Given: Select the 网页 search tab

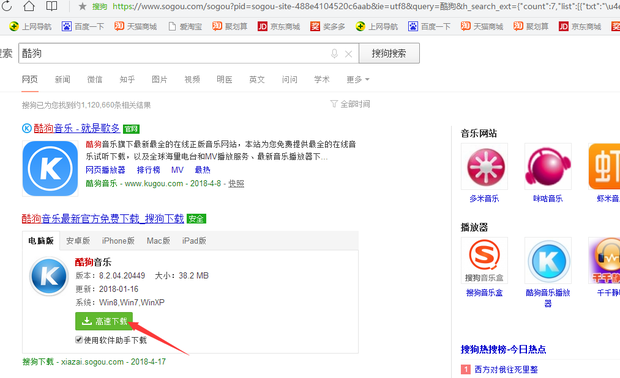Looking at the screenshot, I should pyautogui.click(x=30, y=79).
